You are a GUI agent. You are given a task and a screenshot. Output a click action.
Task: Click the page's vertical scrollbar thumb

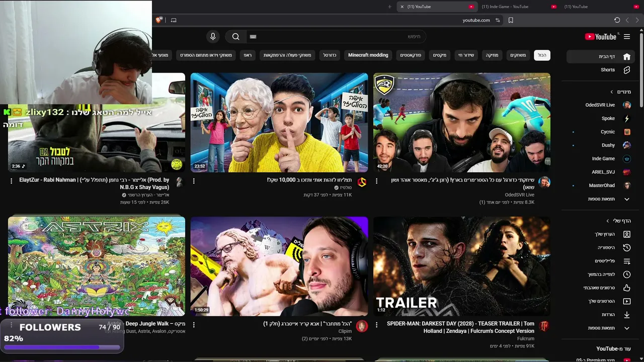point(641,69)
